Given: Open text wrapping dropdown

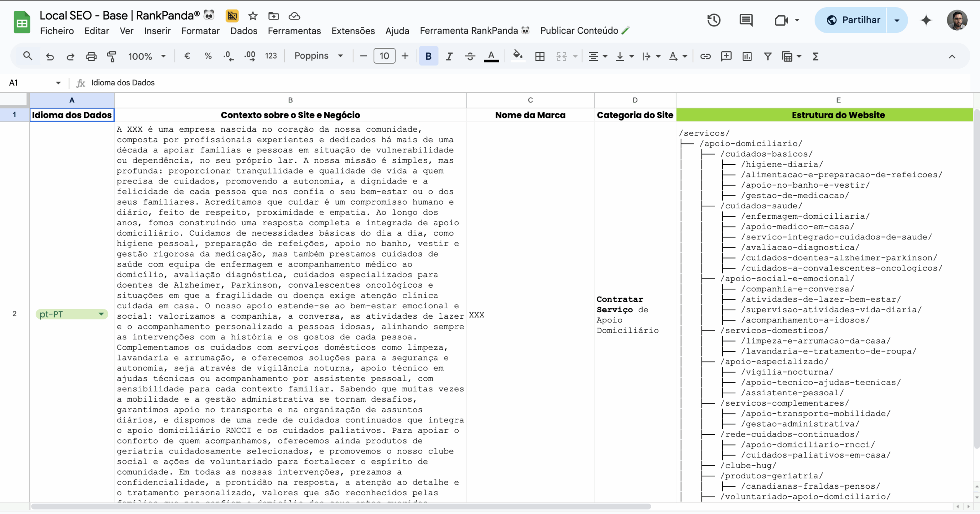Looking at the screenshot, I should (x=651, y=56).
